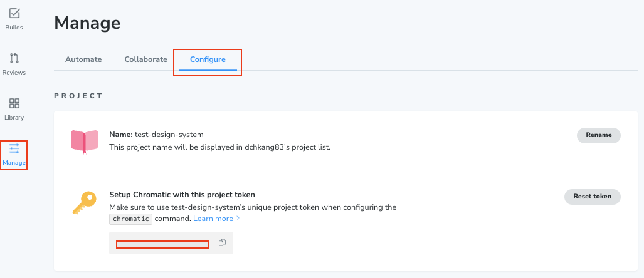Click the project token field
The image size is (644, 278).
[171, 243]
